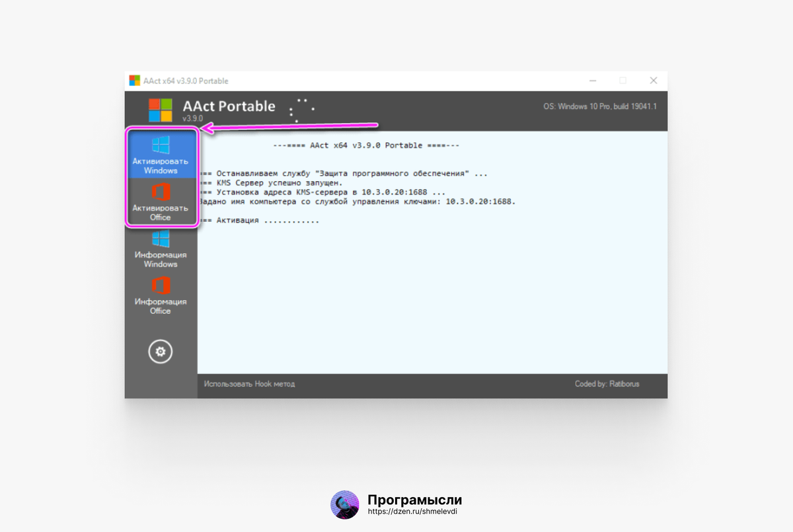
Task: Click the Програмысли channel name
Action: pos(414,500)
